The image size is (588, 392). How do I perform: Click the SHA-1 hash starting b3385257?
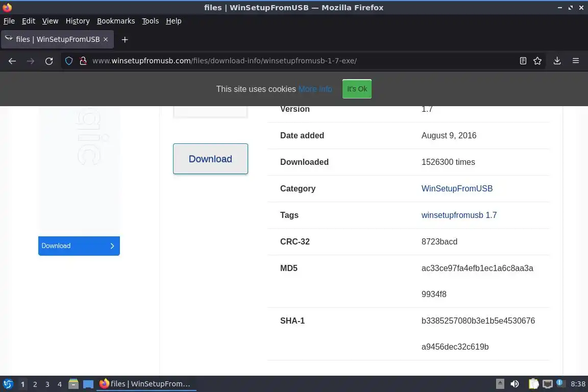pos(478,333)
